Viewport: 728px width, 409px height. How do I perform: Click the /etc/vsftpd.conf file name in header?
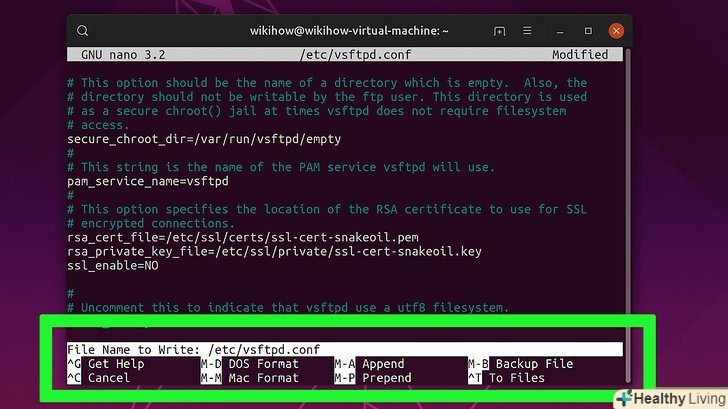(356, 55)
